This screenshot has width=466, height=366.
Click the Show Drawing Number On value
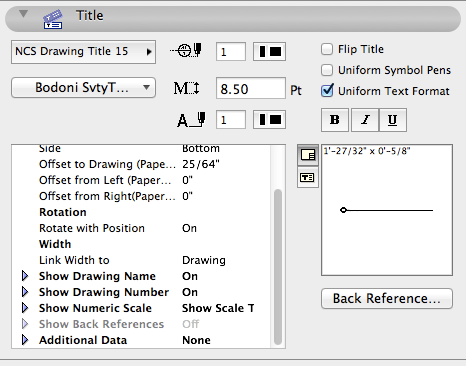tap(190, 292)
